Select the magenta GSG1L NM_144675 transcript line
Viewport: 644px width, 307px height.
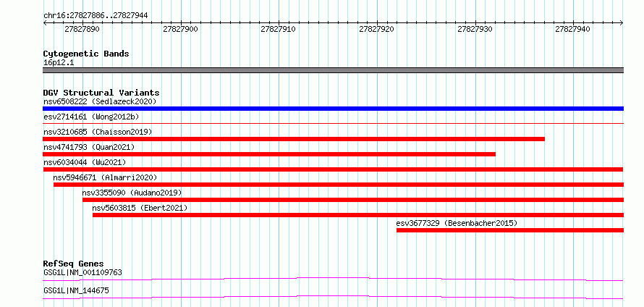click(333, 297)
